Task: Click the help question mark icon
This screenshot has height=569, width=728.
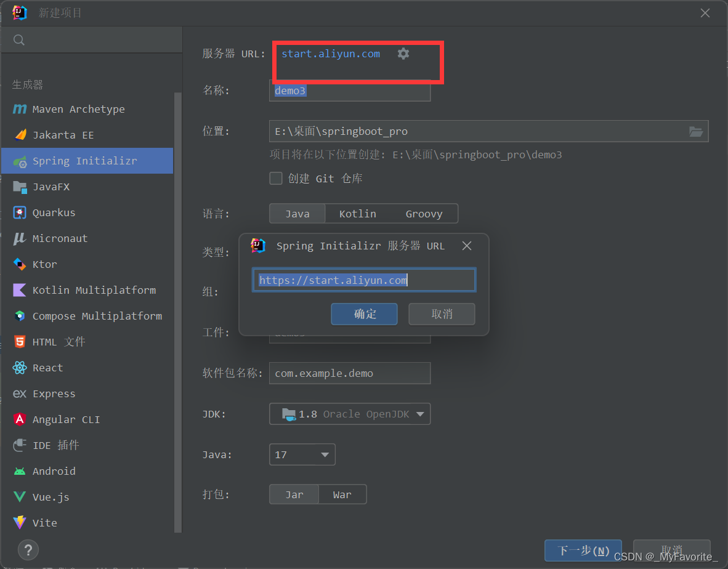Action: click(28, 550)
